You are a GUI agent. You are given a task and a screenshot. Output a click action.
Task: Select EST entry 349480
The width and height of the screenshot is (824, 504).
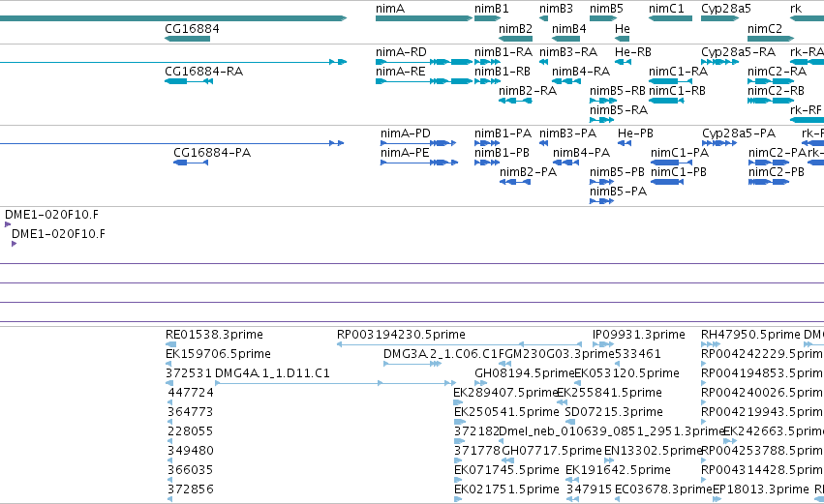pyautogui.click(x=190, y=451)
